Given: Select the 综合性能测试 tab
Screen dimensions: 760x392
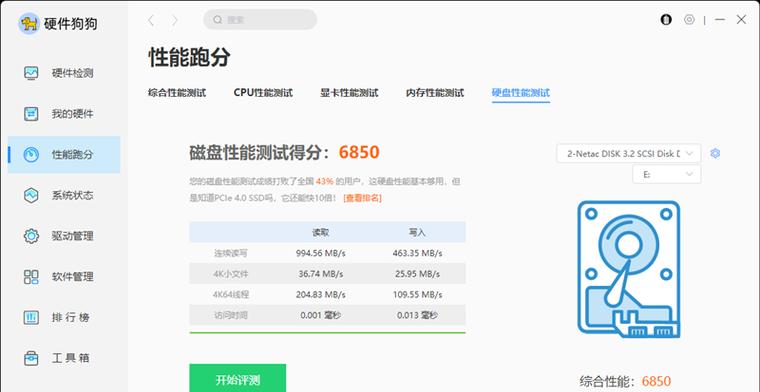Looking at the screenshot, I should pyautogui.click(x=177, y=93).
